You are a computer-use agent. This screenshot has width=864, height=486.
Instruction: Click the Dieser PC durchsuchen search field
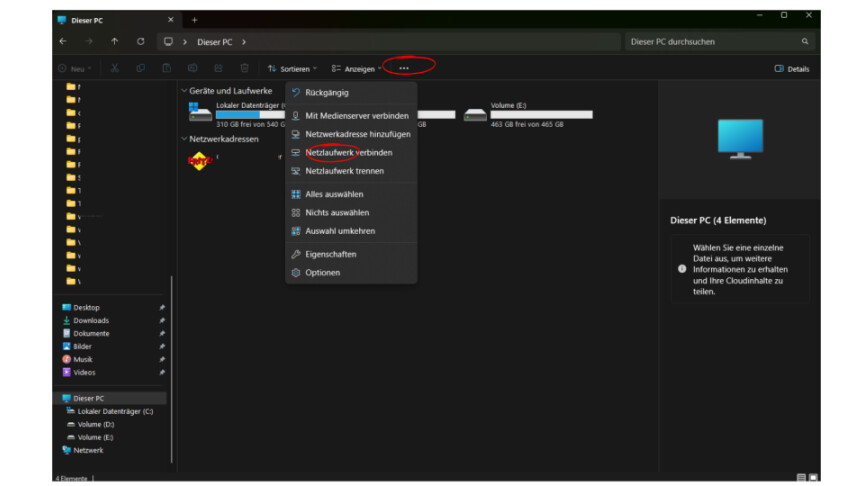click(x=710, y=42)
